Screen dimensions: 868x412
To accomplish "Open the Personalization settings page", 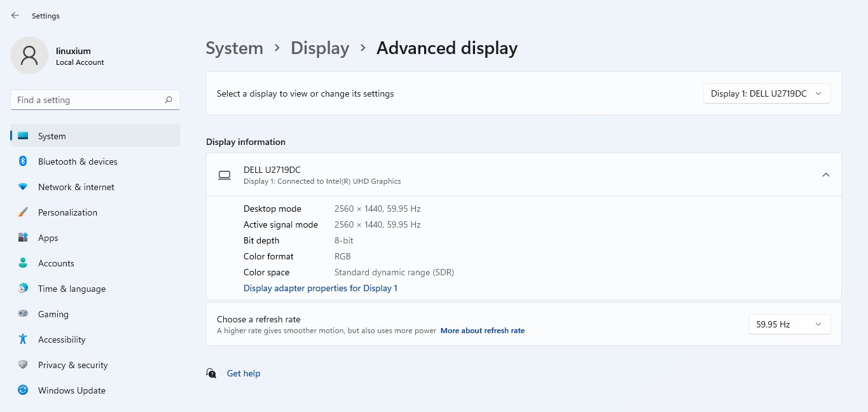I will pos(67,212).
